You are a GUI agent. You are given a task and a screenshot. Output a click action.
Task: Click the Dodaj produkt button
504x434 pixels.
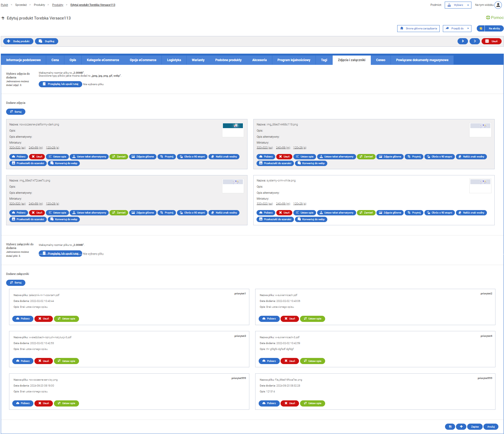pos(18,41)
